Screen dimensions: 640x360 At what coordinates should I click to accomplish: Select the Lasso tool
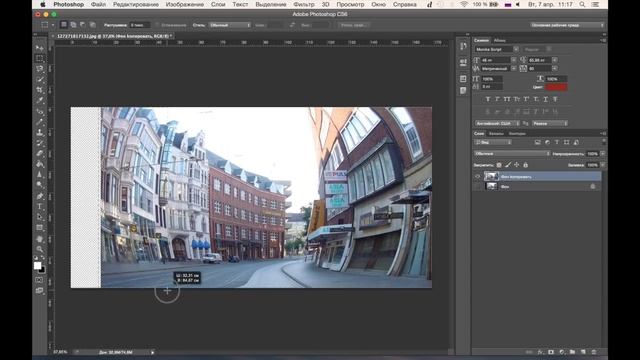40,69
